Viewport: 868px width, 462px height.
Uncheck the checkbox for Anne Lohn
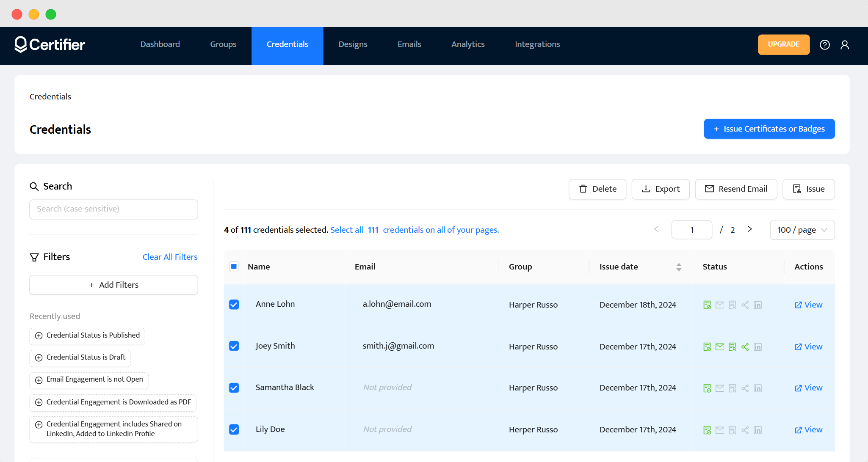[x=234, y=305]
